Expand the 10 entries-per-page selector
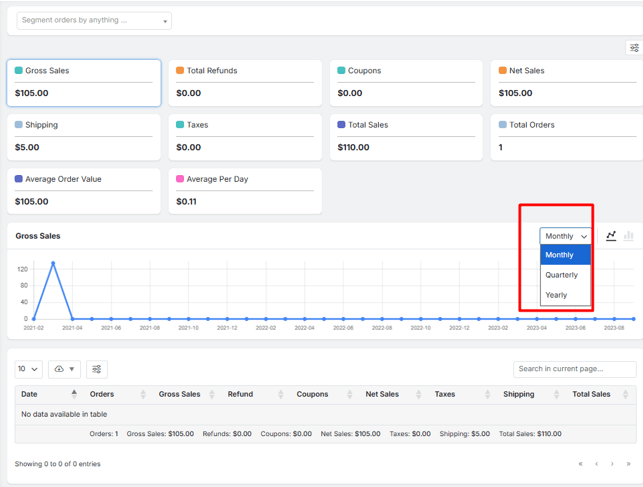643x487 pixels. (x=28, y=369)
